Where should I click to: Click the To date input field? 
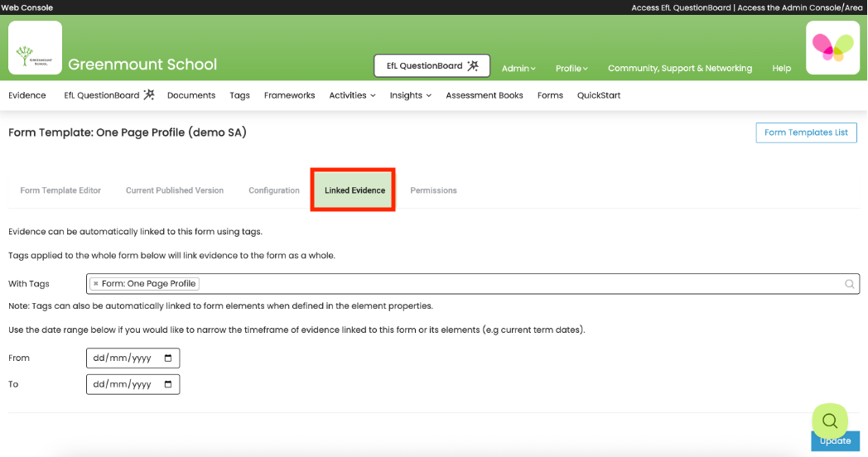(x=133, y=384)
